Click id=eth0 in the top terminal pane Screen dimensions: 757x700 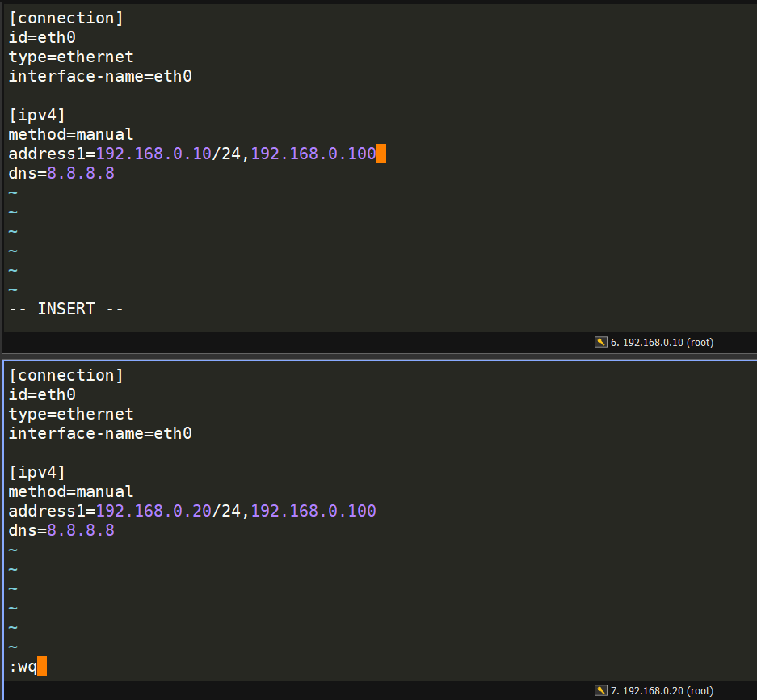pyautogui.click(x=43, y=38)
